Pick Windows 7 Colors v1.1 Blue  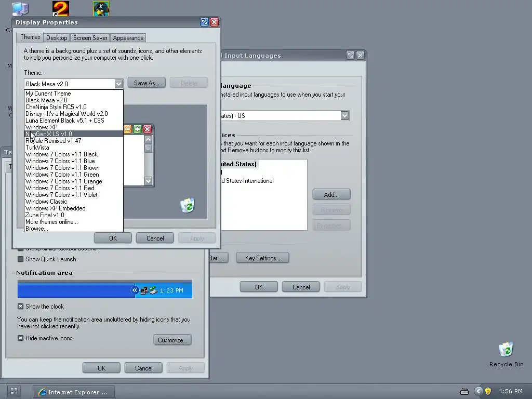[x=74, y=161]
